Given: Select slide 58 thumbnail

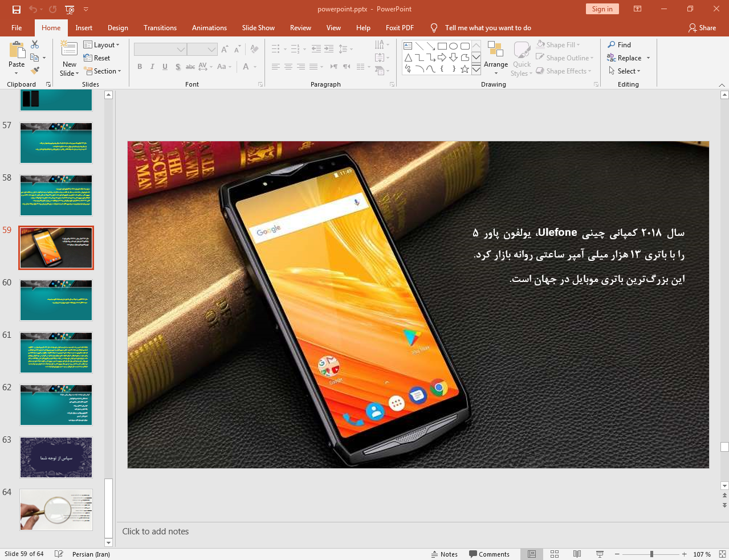Looking at the screenshot, I should pyautogui.click(x=56, y=195).
